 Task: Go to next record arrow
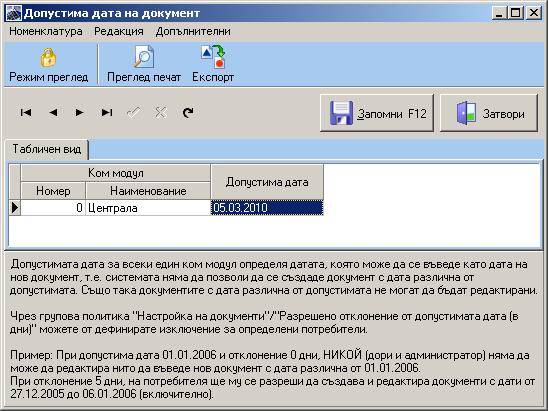[x=80, y=113]
